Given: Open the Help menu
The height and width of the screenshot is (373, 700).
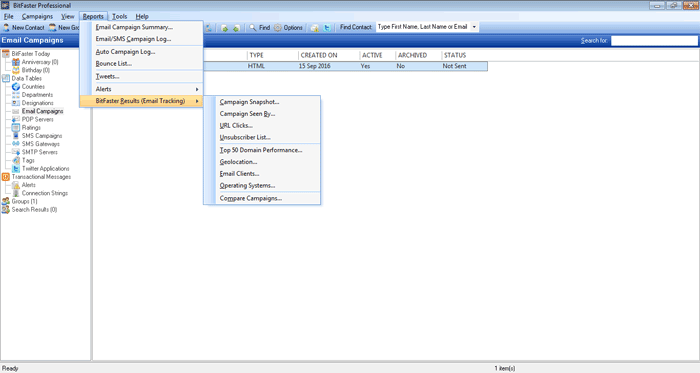Looking at the screenshot, I should 142,17.
